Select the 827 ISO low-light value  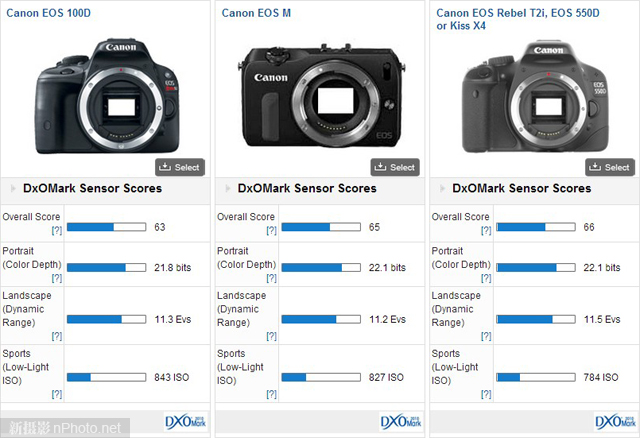[386, 377]
